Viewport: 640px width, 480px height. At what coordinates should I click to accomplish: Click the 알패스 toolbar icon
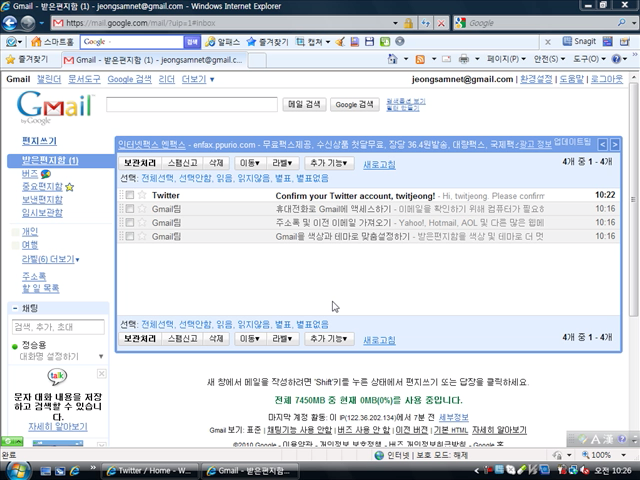point(222,42)
